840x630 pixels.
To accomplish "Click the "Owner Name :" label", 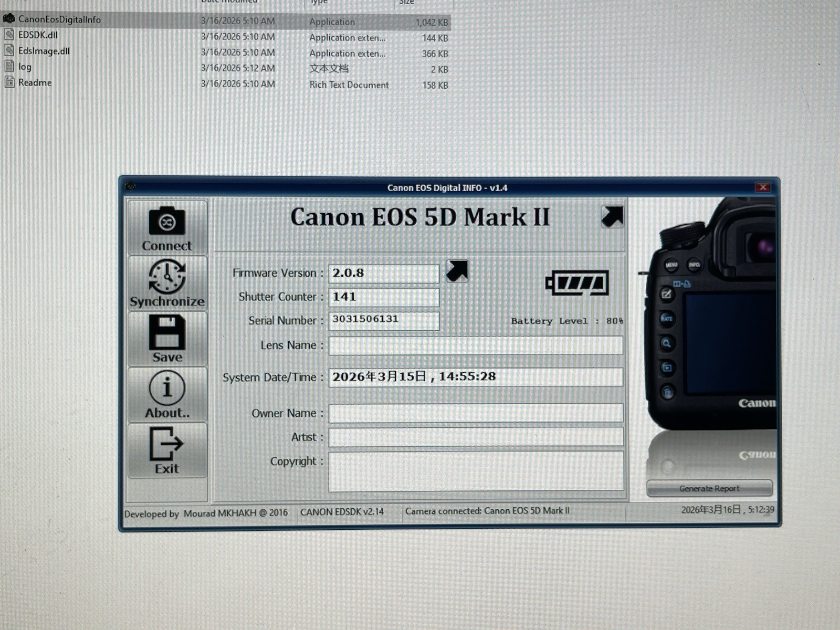I will [288, 413].
